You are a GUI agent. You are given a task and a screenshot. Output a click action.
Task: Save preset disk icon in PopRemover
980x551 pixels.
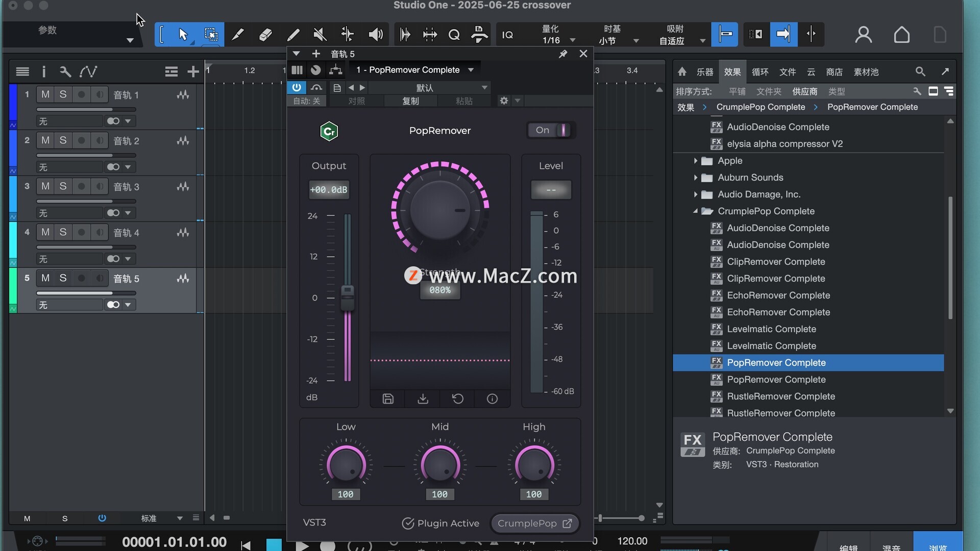[x=388, y=399]
